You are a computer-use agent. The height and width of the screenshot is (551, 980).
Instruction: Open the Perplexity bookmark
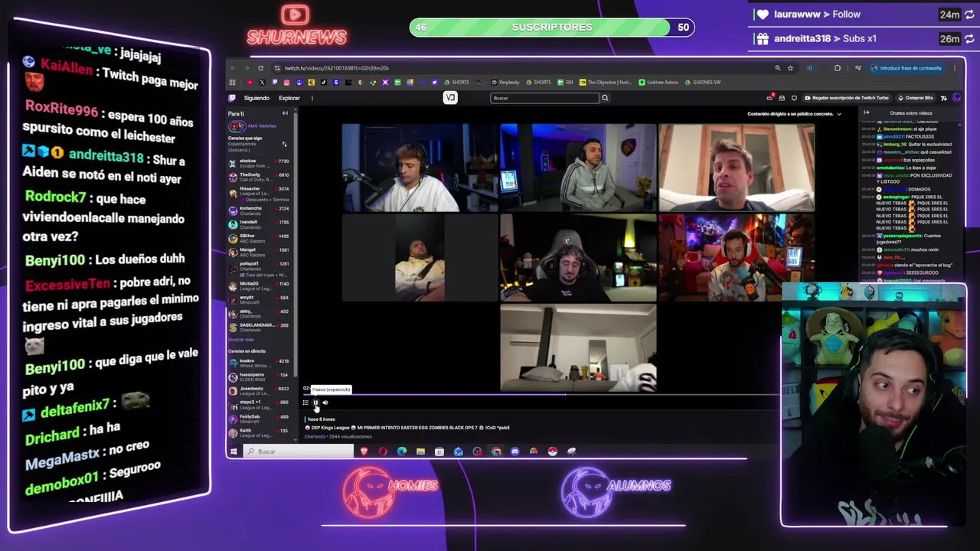click(x=505, y=82)
